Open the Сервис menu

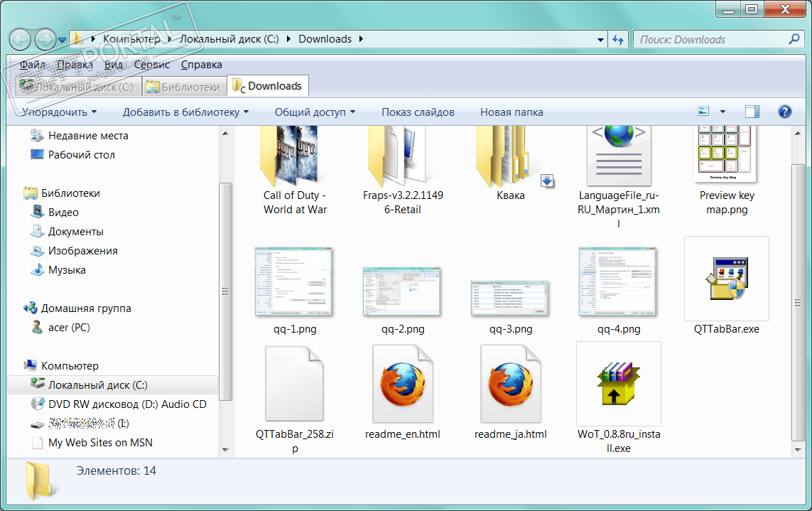(152, 65)
